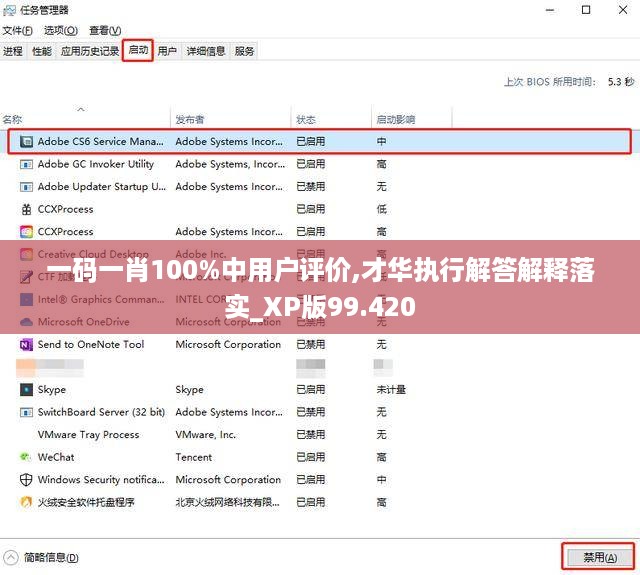This screenshot has width=640, height=575.
Task: Select the VMware Tray Process row
Action: click(x=320, y=435)
